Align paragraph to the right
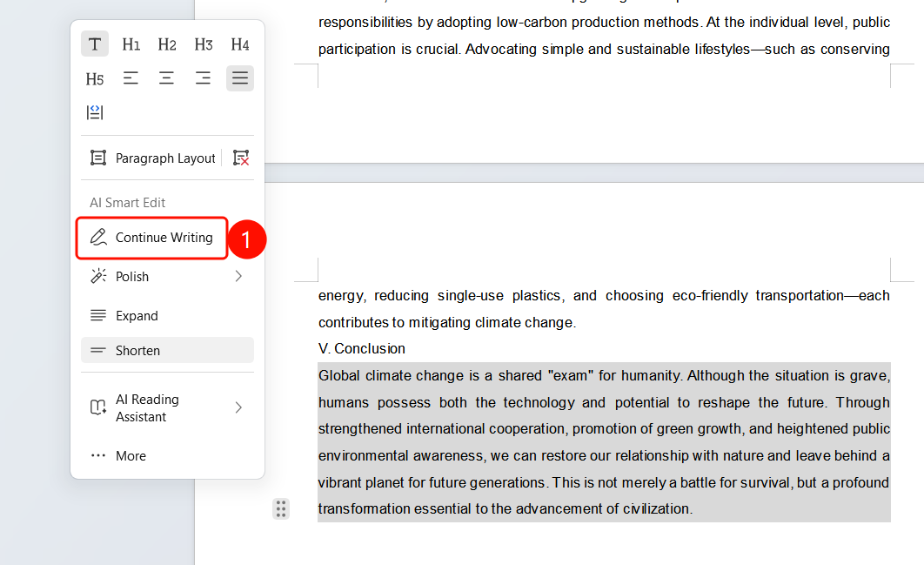The height and width of the screenshot is (565, 924). click(x=204, y=77)
